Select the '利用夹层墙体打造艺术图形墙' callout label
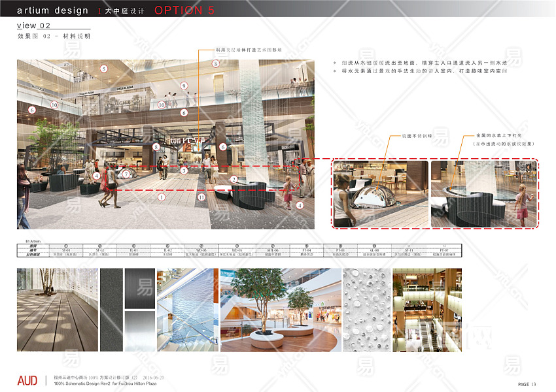556x392 pixels. (x=249, y=50)
